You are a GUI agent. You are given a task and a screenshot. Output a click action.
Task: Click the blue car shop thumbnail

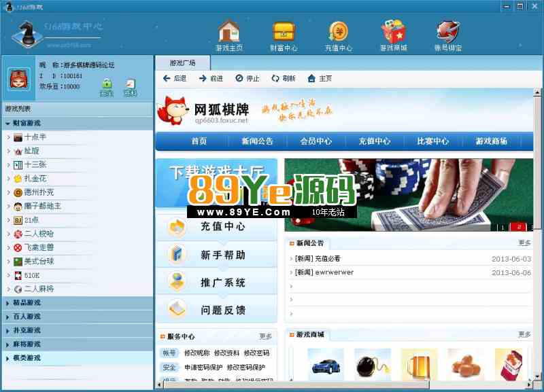(326, 365)
